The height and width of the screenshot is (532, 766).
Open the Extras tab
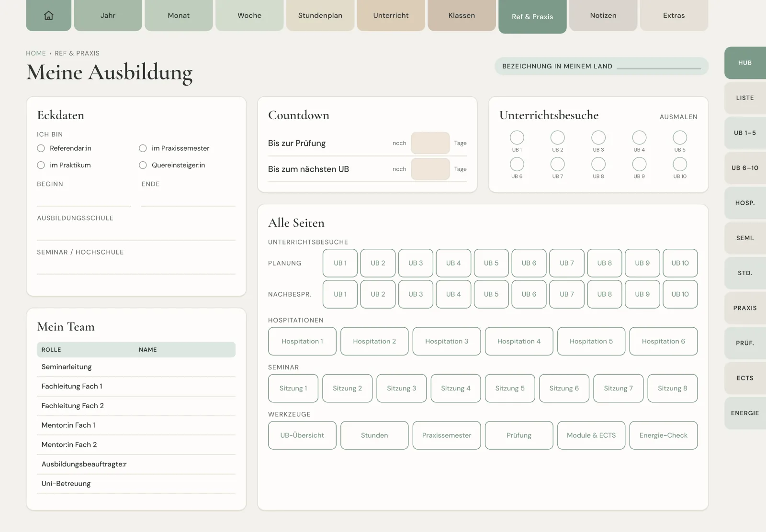(674, 15)
